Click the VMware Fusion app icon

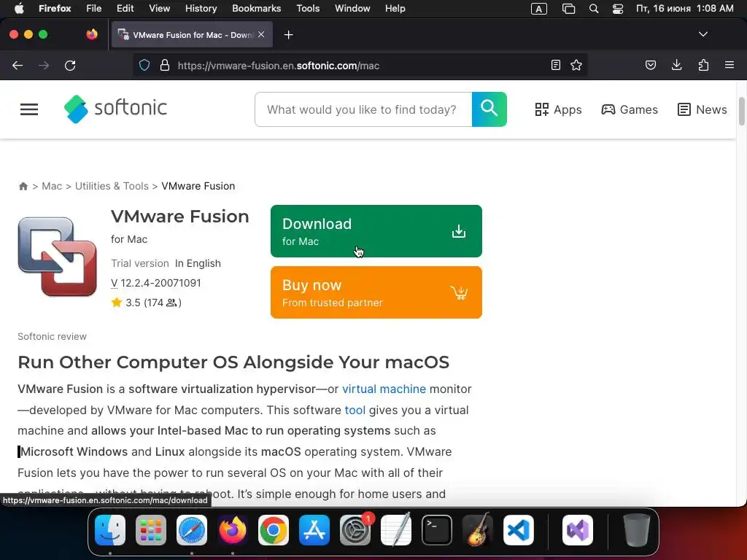click(x=57, y=257)
